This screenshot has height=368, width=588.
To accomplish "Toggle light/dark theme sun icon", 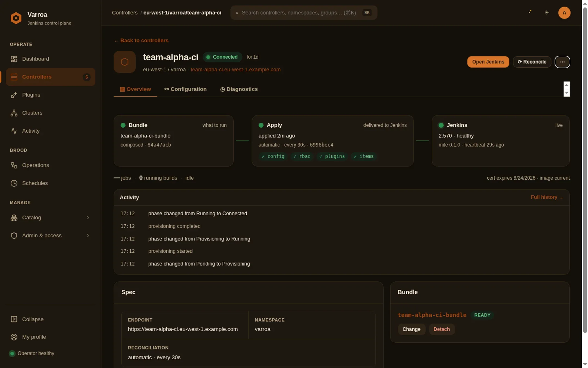I will pos(547,13).
